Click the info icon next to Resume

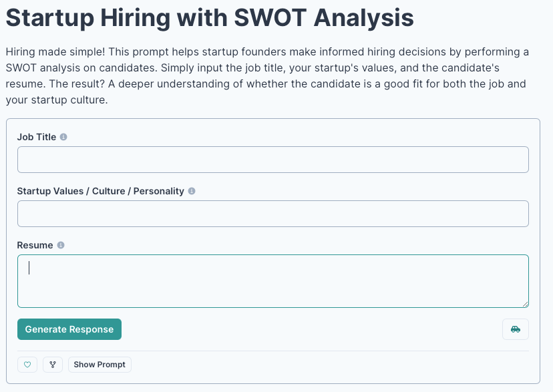[x=61, y=245]
